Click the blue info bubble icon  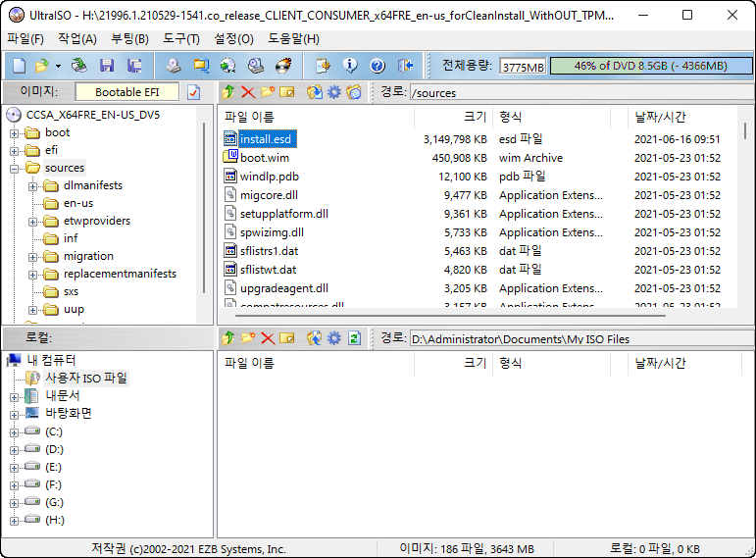tap(350, 66)
